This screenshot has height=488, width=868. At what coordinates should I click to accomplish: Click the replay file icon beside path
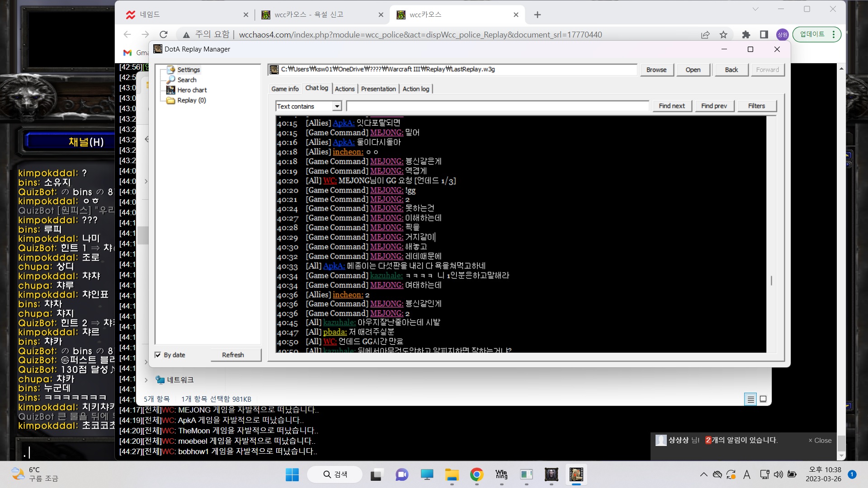pyautogui.click(x=274, y=69)
